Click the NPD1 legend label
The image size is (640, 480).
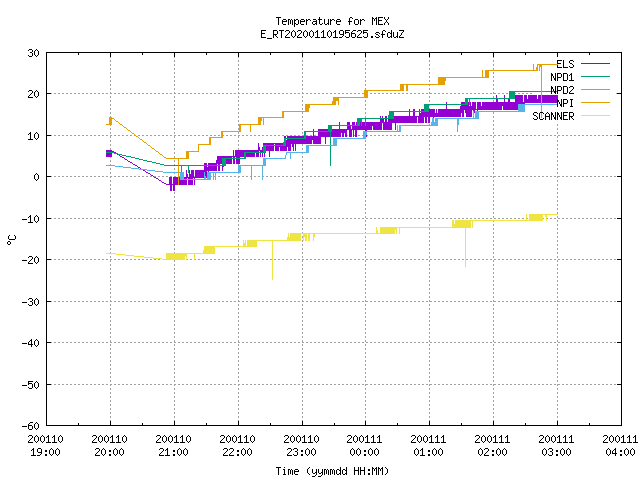(x=562, y=77)
